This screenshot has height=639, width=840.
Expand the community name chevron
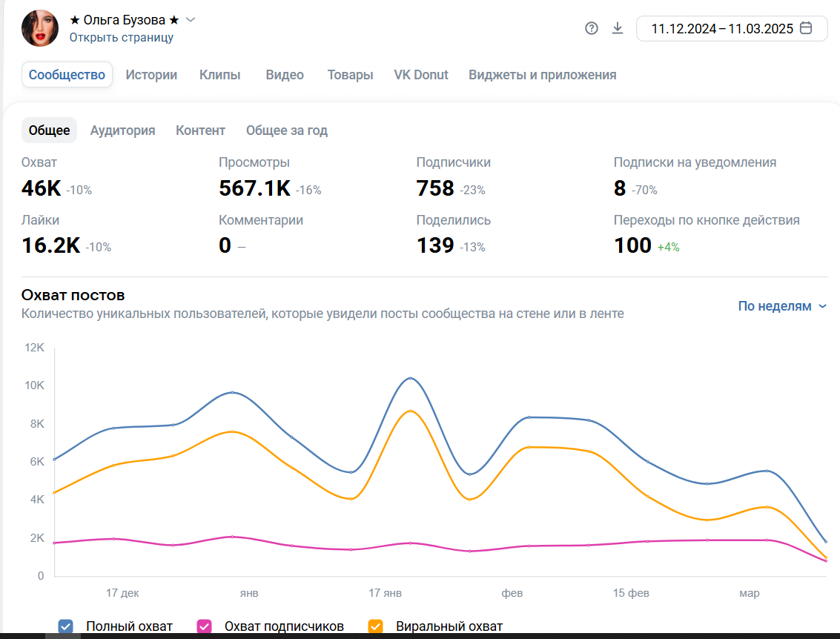click(191, 20)
